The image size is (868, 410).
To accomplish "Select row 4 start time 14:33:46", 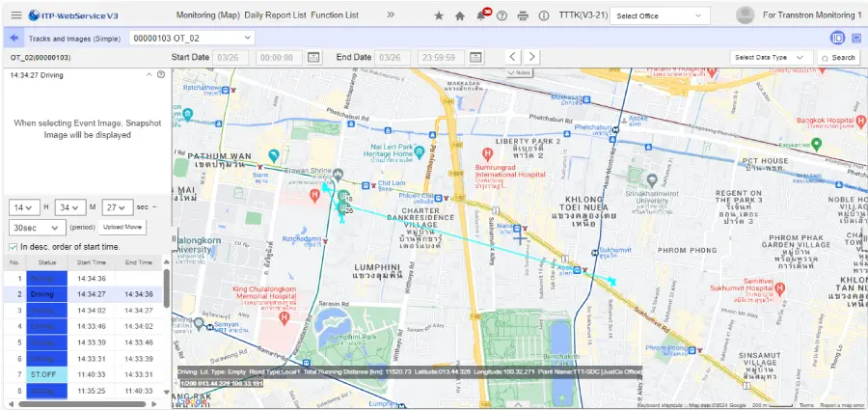I will tap(92, 326).
